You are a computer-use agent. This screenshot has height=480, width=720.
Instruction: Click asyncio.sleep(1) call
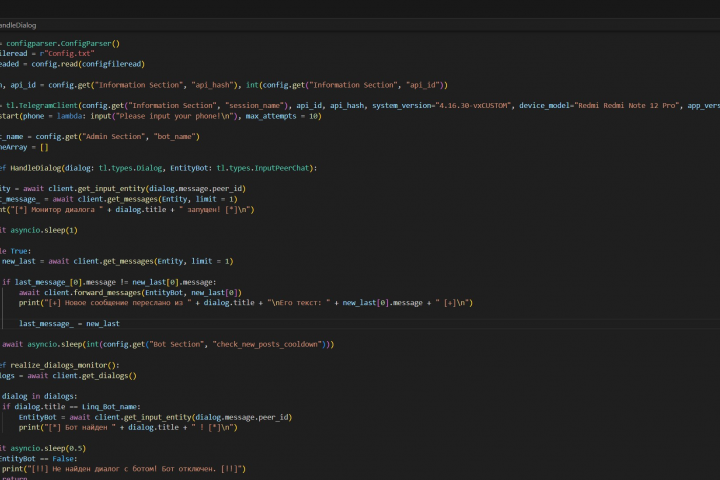(44, 230)
